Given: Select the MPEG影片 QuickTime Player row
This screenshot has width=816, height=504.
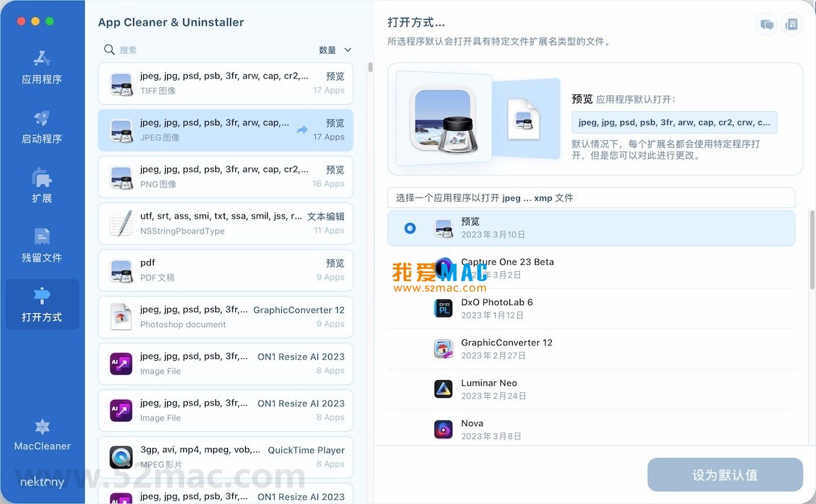Looking at the screenshot, I should tap(225, 457).
